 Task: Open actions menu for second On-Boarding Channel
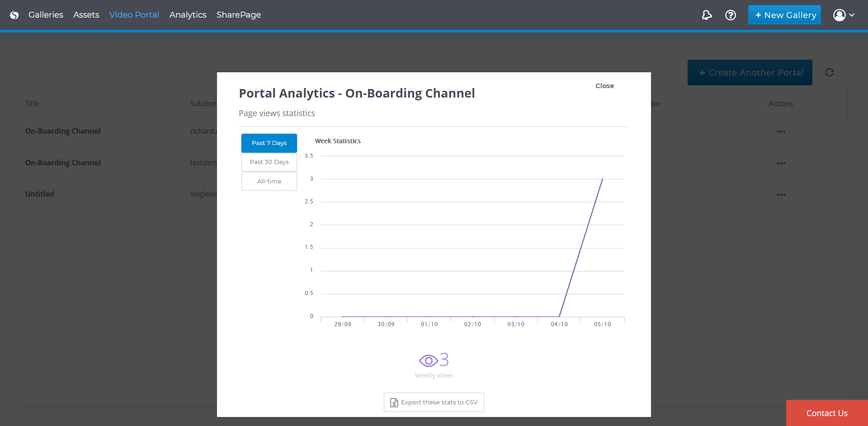(x=781, y=163)
